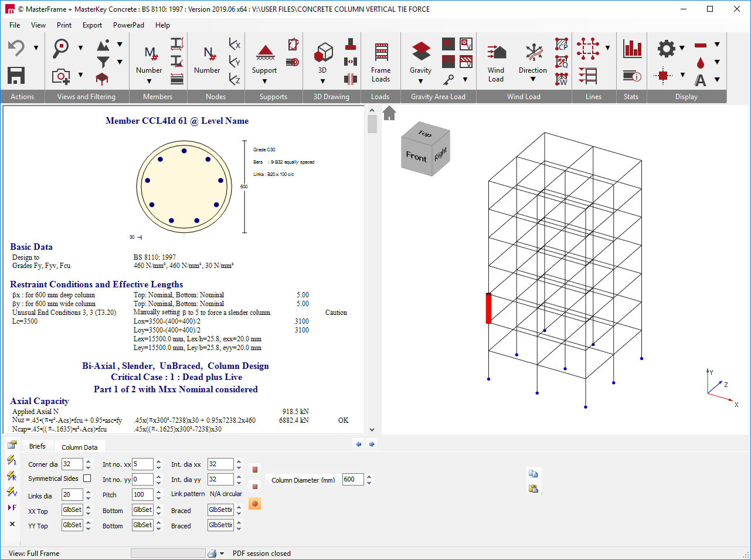751x560 pixels.
Task: Open the PowerPad menu
Action: pos(128,25)
